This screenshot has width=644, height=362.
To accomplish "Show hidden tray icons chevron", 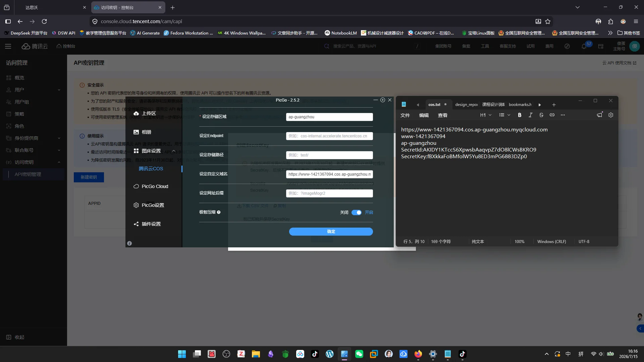I will [x=547, y=354].
